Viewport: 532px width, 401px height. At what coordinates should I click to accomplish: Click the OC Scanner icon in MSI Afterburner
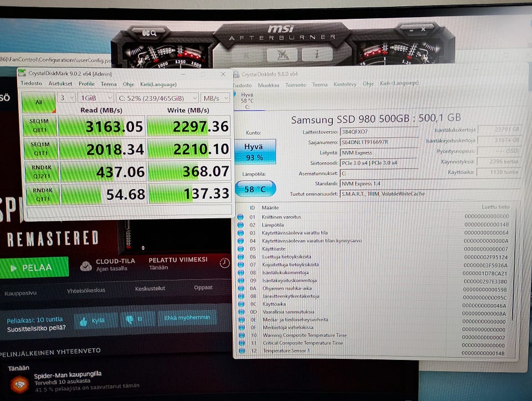(149, 33)
